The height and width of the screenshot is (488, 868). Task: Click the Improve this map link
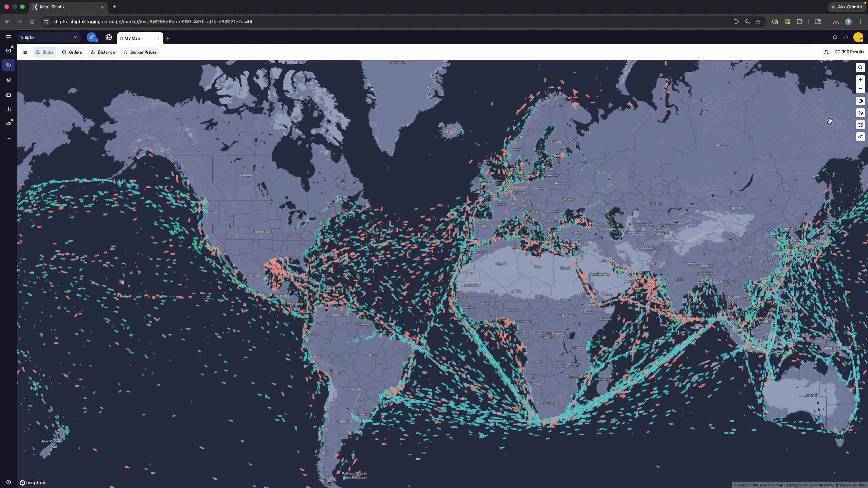pos(768,485)
